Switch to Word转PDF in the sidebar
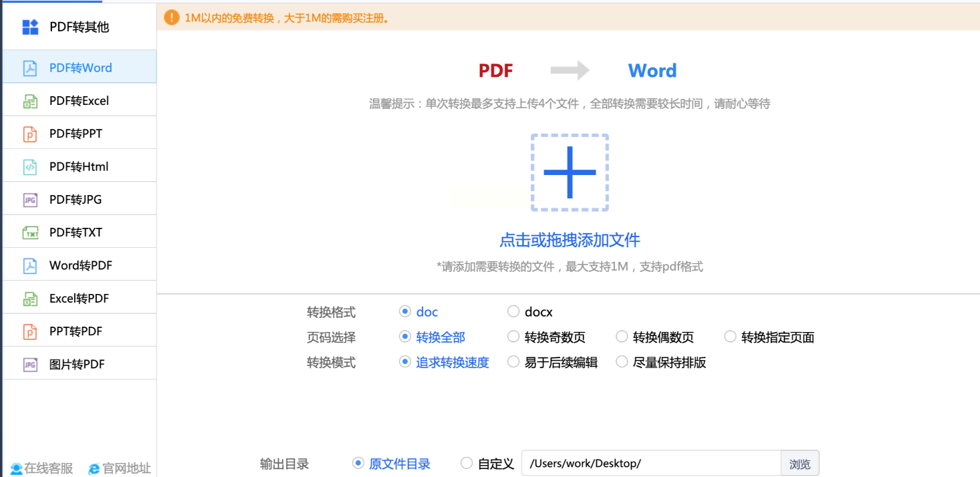Image resolution: width=980 pixels, height=477 pixels. 80,265
